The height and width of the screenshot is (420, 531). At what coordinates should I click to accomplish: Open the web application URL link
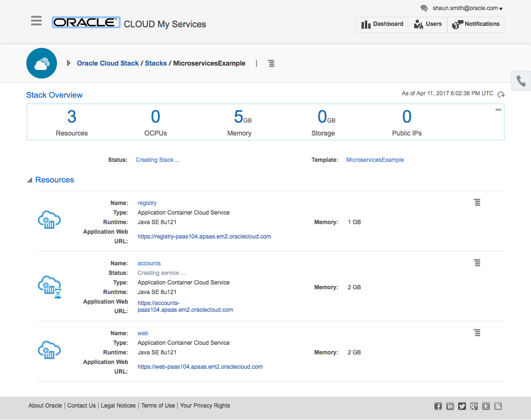(x=200, y=367)
